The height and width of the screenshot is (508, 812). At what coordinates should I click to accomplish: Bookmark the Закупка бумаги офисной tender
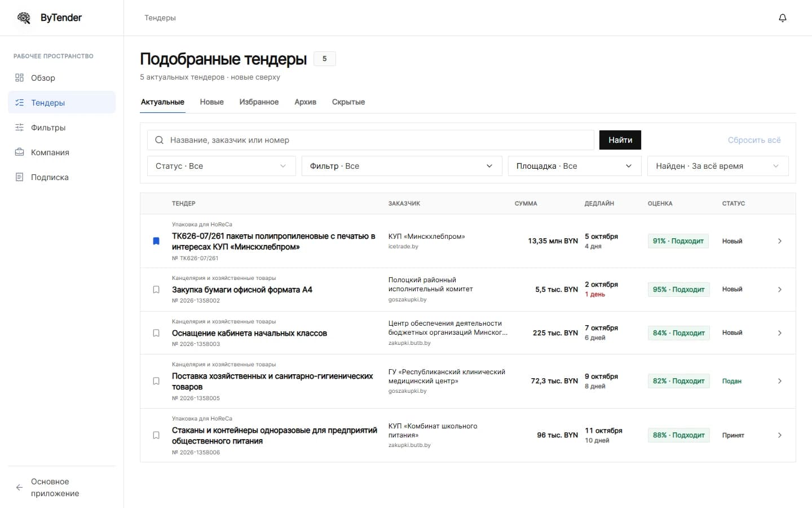pos(156,290)
